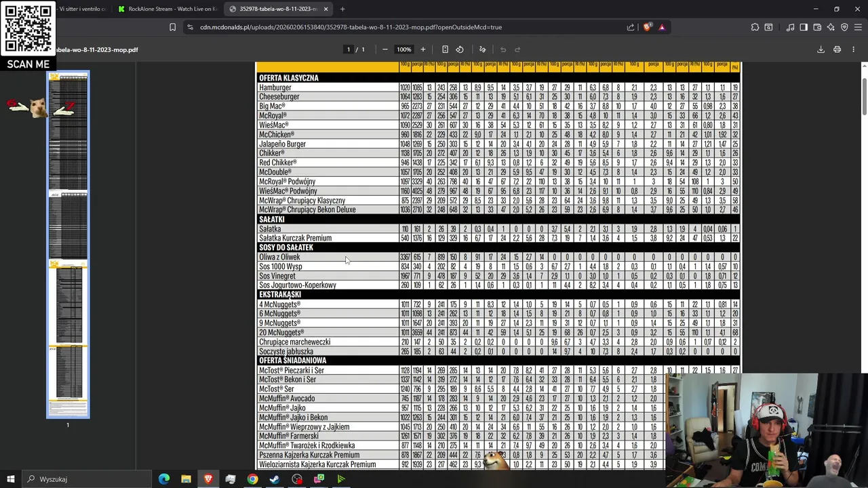The image size is (868, 488).
Task: Download the PDF file
Action: pos(821,49)
